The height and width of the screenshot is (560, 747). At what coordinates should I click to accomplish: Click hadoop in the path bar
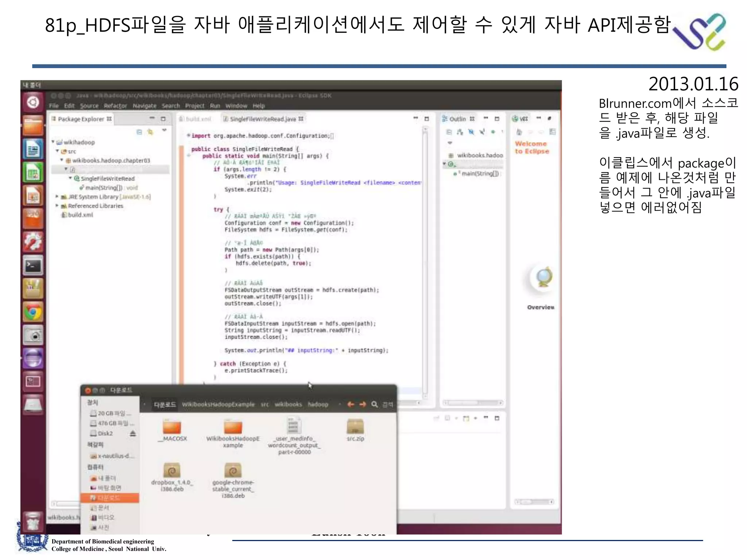(318, 404)
